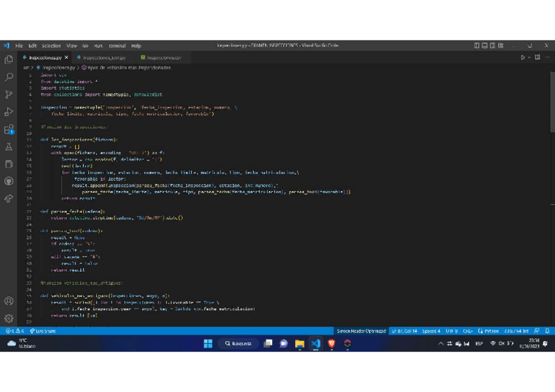Viewport: 555px width, 392px height.
Task: Click the Spaces: 4 indentation setting
Action: pyautogui.click(x=431, y=331)
